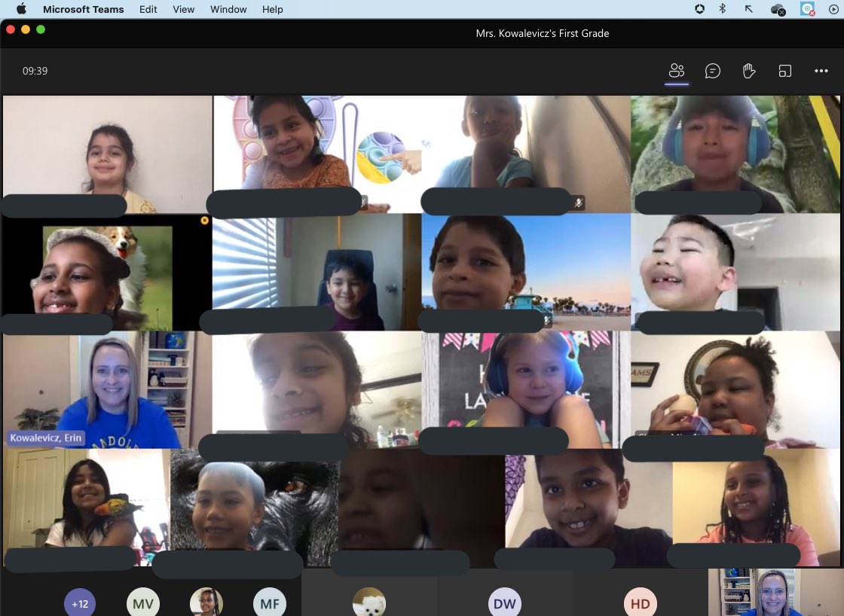Select the tile showing a ceiling fan
Image resolution: width=844 pixels, height=616 pixels.
point(317,390)
